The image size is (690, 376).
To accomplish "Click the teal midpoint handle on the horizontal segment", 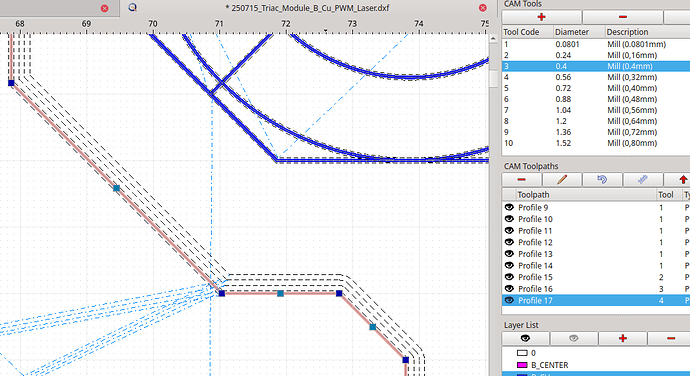I will click(280, 293).
